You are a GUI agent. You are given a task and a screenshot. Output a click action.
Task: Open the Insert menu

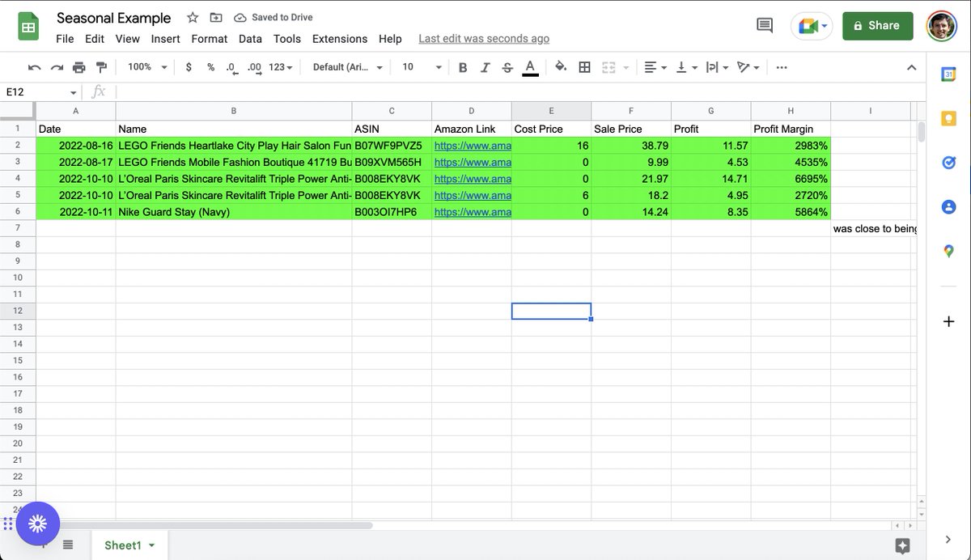click(166, 39)
